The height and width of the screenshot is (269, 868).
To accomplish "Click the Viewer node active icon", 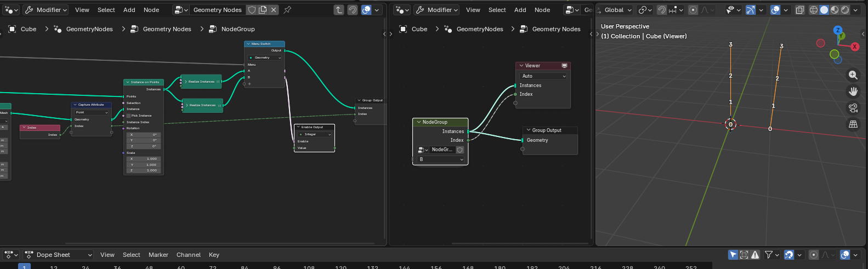I will [564, 66].
